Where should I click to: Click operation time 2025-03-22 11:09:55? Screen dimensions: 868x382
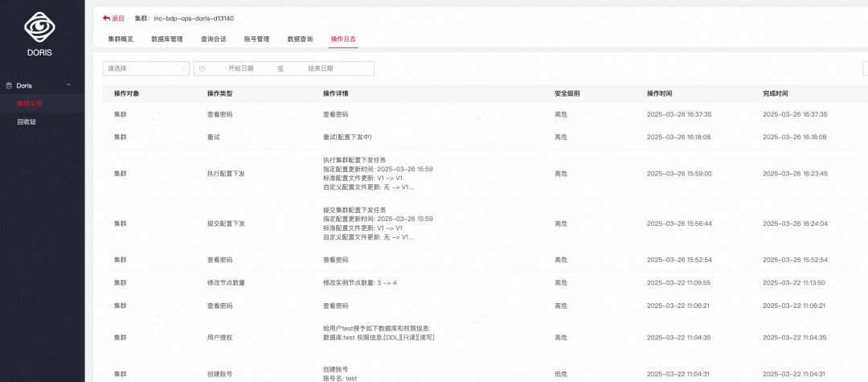click(679, 282)
